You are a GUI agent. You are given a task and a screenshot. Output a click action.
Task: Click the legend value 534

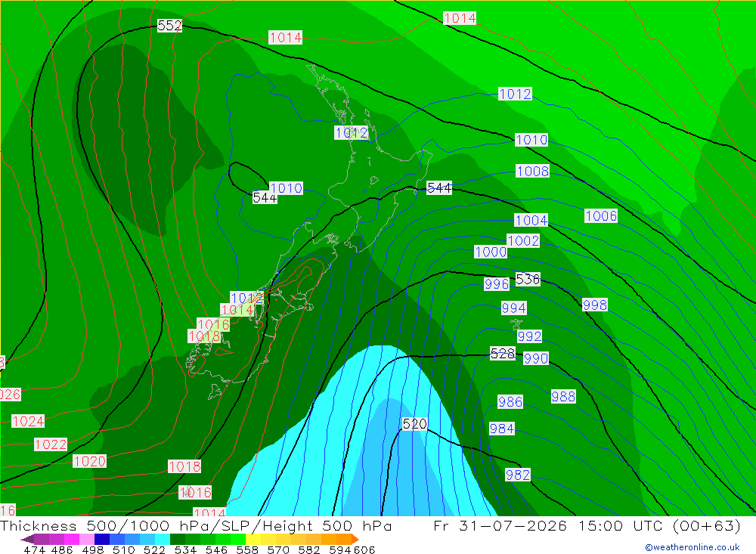(186, 549)
